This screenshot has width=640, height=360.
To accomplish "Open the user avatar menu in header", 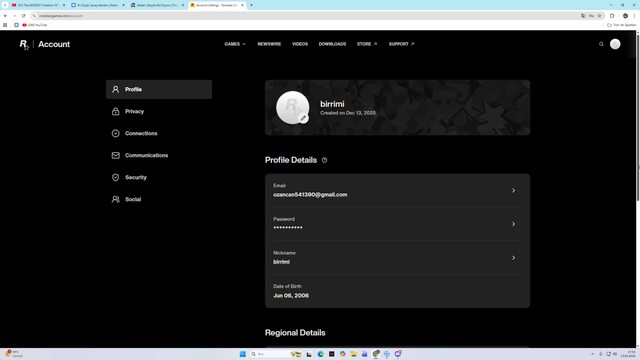I will click(x=615, y=44).
